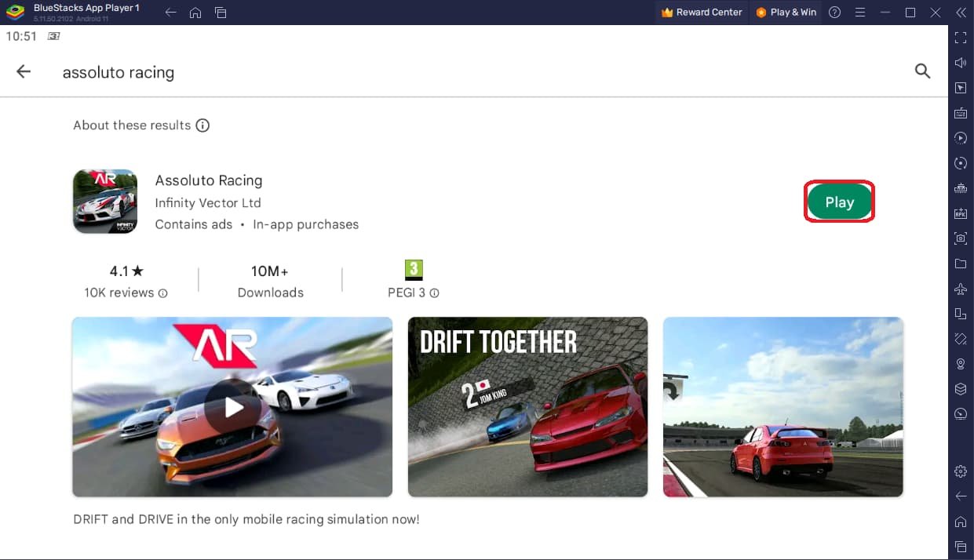Open BlueStacks settings gear
974x560 pixels.
coord(960,471)
